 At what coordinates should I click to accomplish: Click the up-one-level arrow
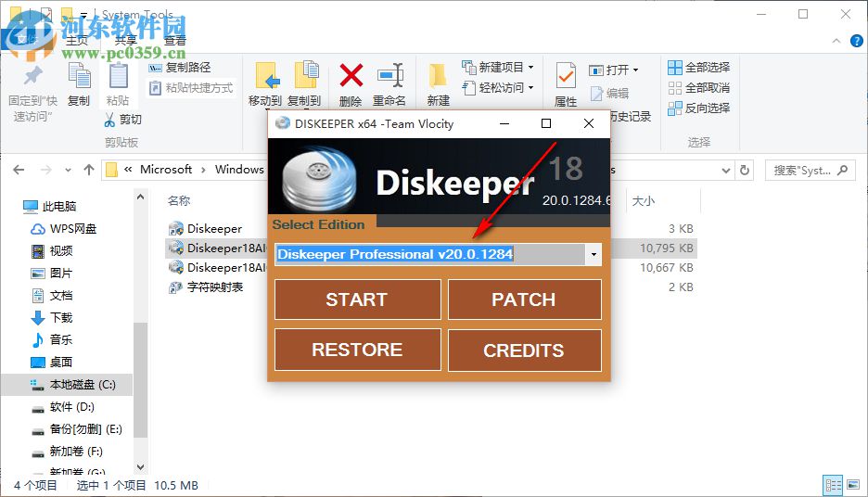point(89,170)
